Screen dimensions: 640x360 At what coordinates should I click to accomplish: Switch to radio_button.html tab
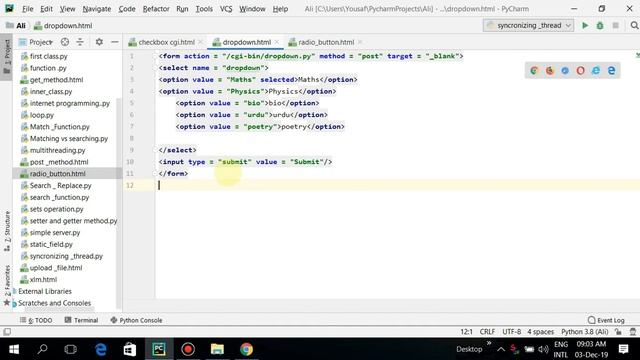point(326,42)
